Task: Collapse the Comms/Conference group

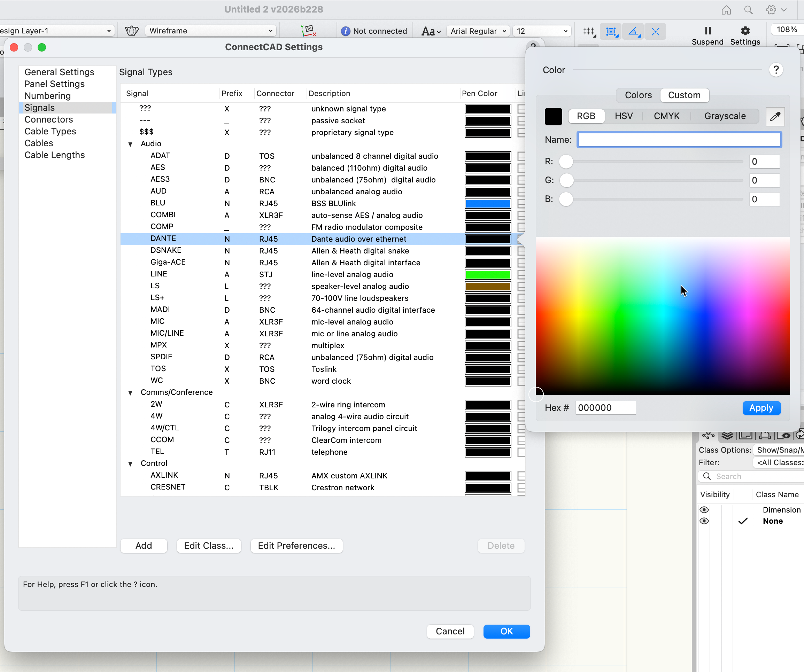Action: (x=130, y=393)
